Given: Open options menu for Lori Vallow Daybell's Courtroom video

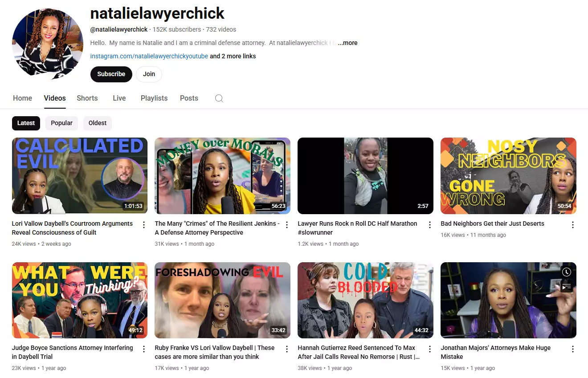Looking at the screenshot, I should (144, 225).
